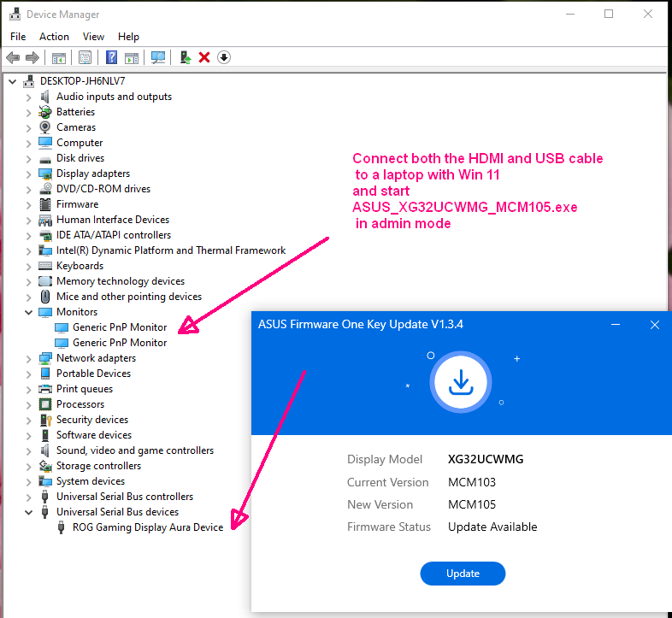
Task: Select the Print queues icon
Action: coord(45,389)
